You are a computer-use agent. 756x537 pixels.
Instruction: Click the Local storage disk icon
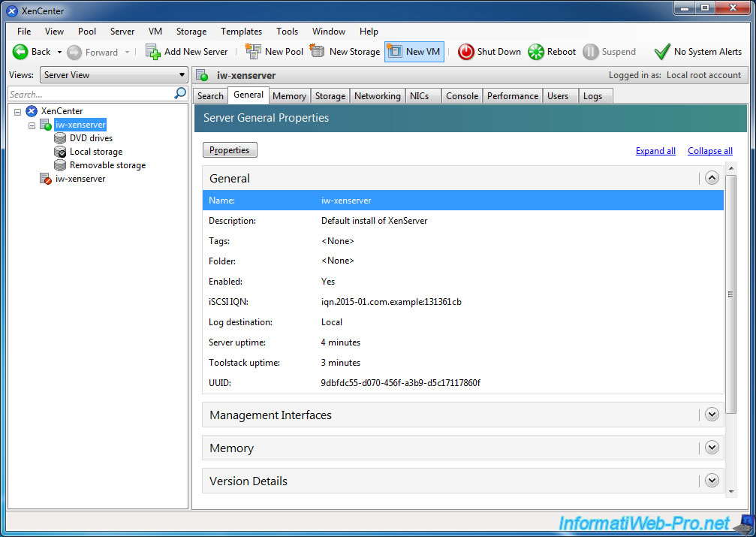(60, 152)
